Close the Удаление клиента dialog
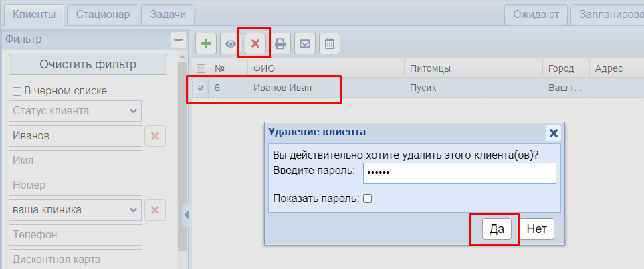Image resolution: width=644 pixels, height=269 pixels. click(553, 132)
